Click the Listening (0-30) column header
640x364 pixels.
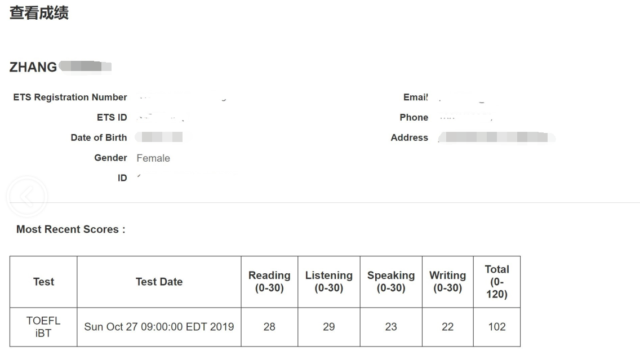[x=329, y=282]
